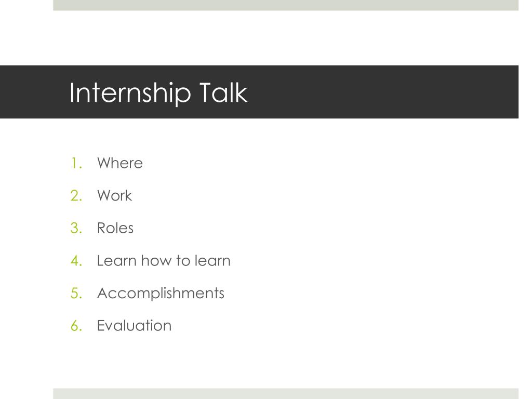Select the Where list item
This screenshot has width=532, height=399.
(x=120, y=163)
